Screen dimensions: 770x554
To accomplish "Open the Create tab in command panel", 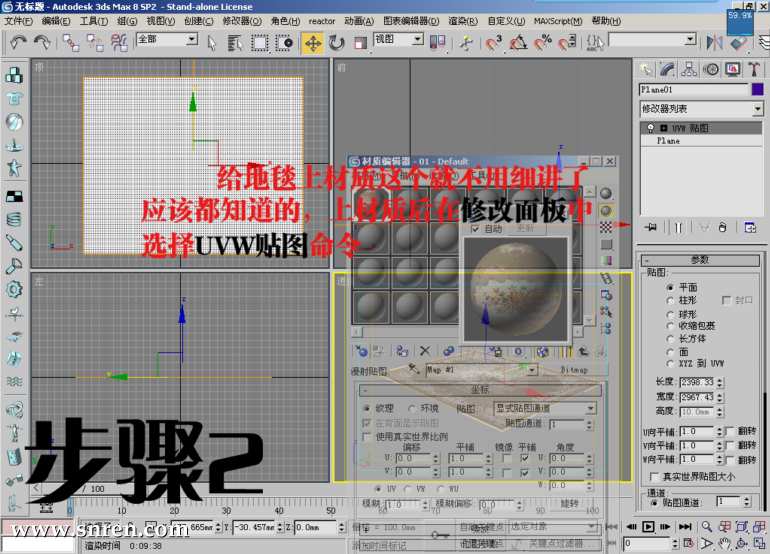I will click(x=646, y=70).
